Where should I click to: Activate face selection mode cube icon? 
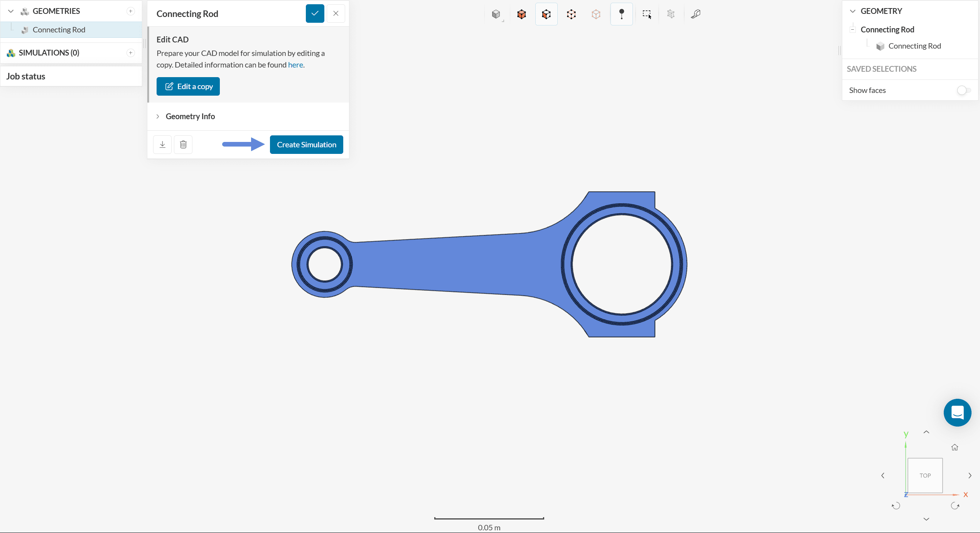coord(546,14)
